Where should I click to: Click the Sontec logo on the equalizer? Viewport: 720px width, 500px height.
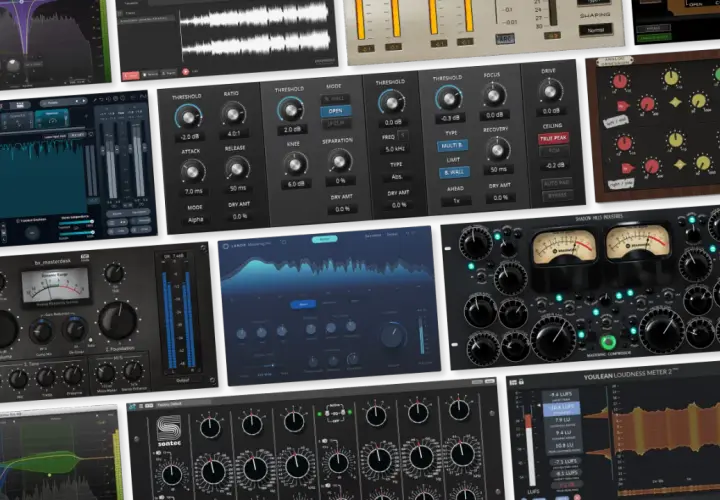pos(169,431)
